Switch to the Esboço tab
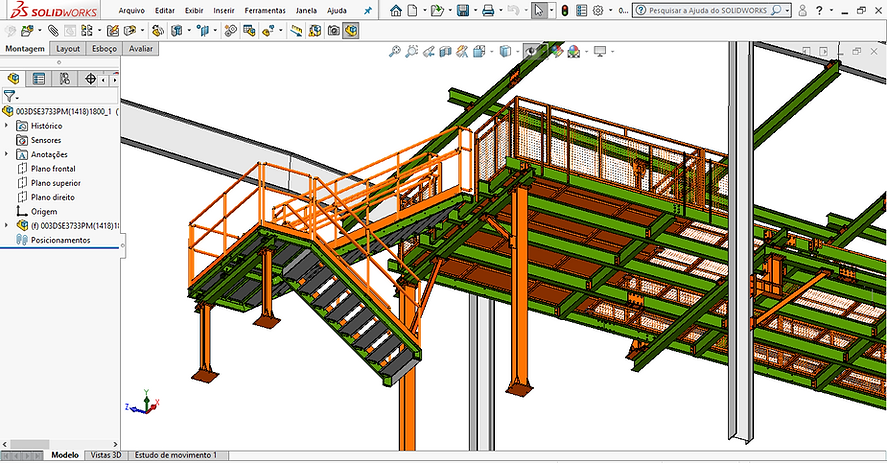The height and width of the screenshot is (463, 887). pyautogui.click(x=104, y=49)
